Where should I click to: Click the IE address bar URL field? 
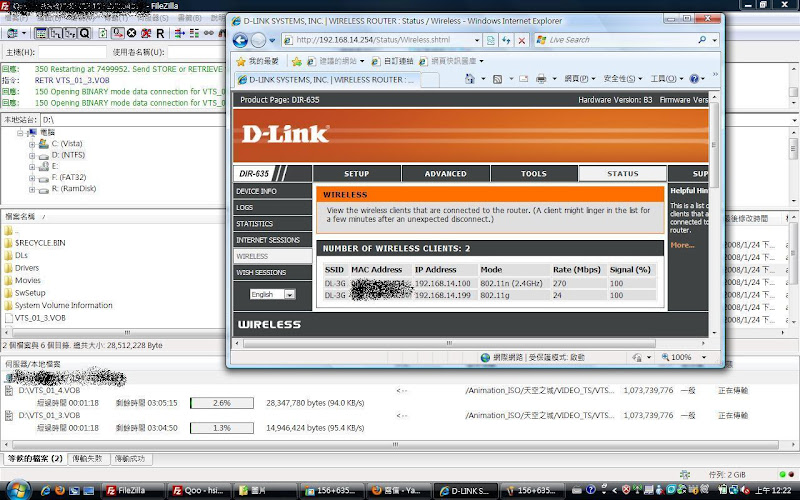(380, 40)
